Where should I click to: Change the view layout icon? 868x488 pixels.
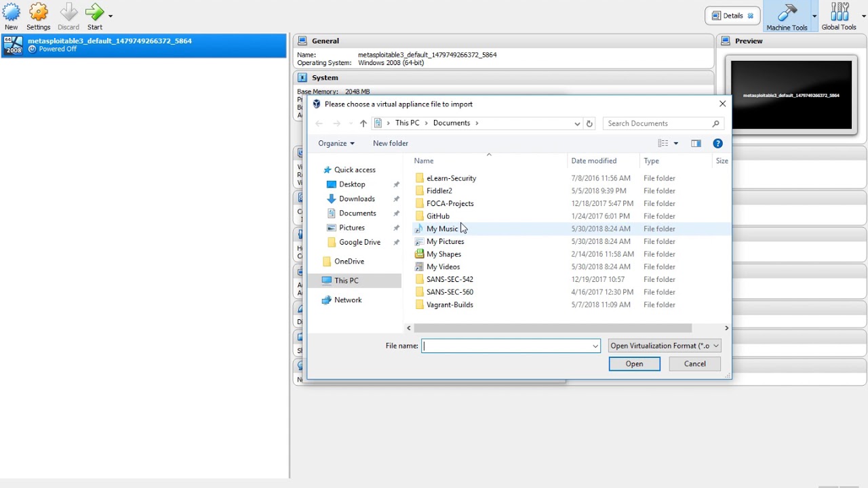[x=663, y=143]
